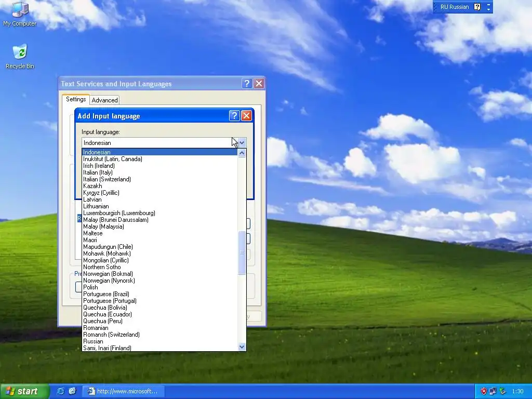Close Text Services and Input Languages window
The height and width of the screenshot is (399, 532).
259,84
